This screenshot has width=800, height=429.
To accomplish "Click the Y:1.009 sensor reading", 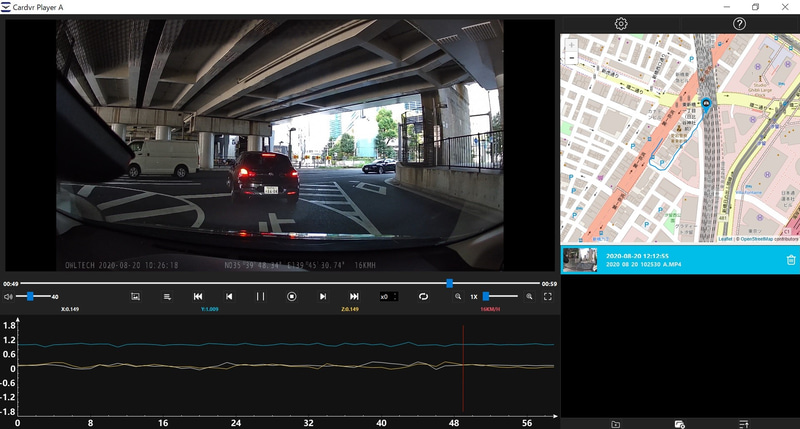I will (x=210, y=309).
